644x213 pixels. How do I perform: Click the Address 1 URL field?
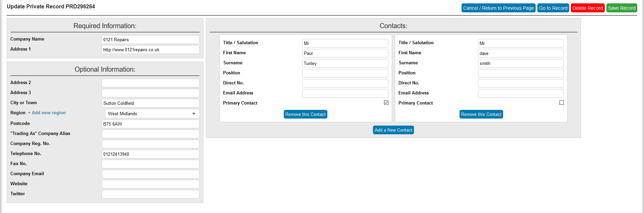[x=150, y=50]
